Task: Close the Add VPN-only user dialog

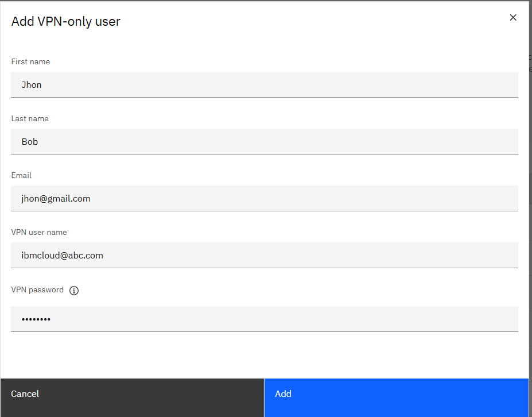Action: (513, 18)
